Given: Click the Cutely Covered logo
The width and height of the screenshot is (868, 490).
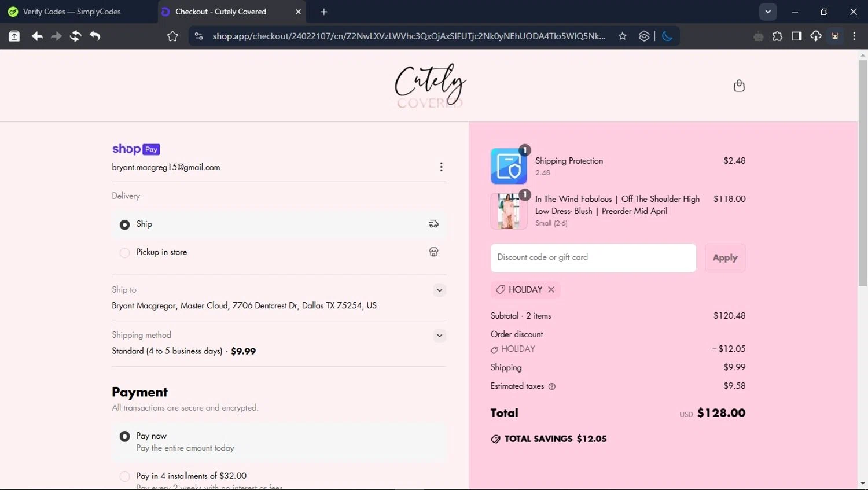Looking at the screenshot, I should coord(430,86).
